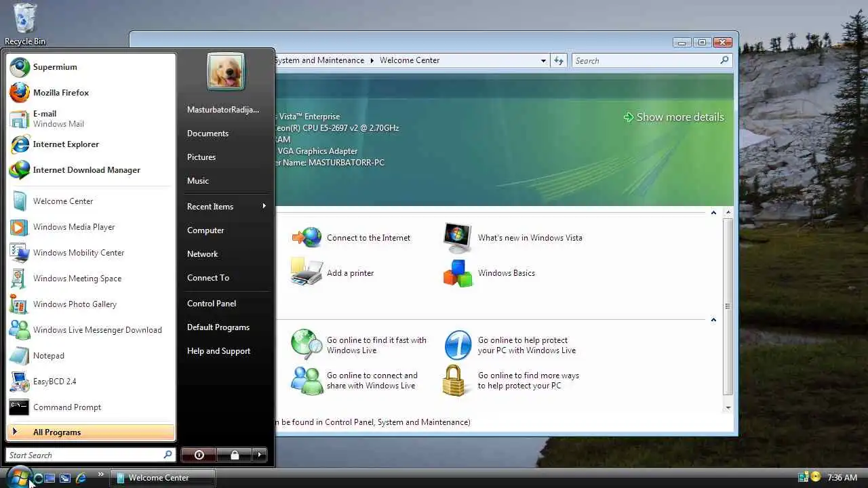868x488 pixels.
Task: Click the network tray icon
Action: coord(803,477)
